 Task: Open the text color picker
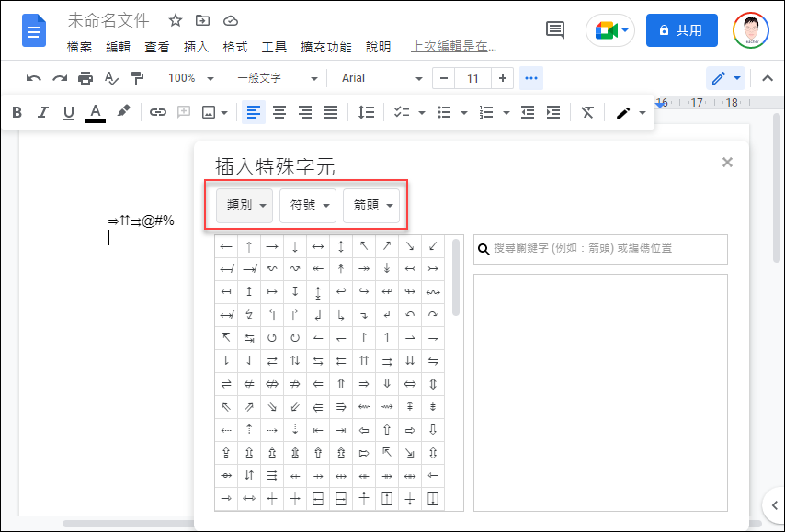(x=96, y=113)
